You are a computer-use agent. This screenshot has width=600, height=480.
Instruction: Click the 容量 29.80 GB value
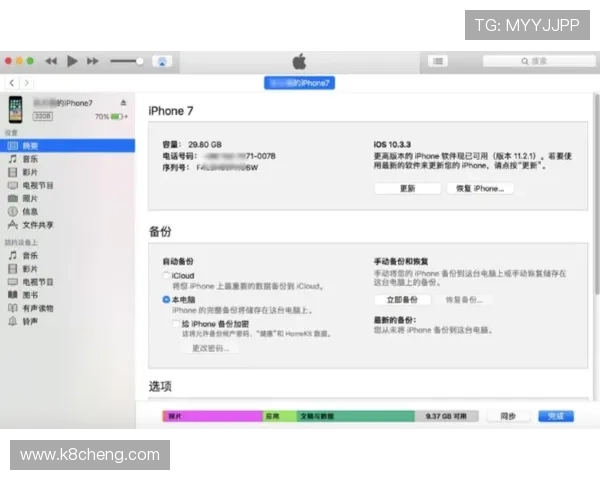(x=205, y=145)
